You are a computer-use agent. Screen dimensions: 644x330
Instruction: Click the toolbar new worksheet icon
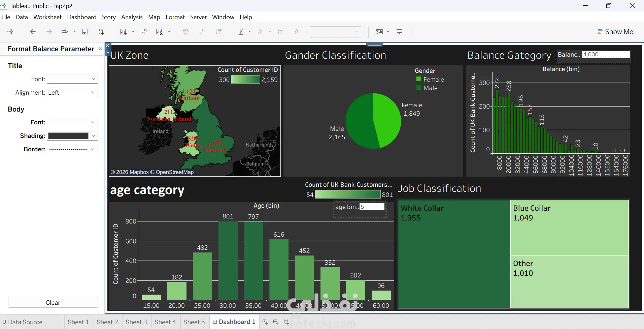pyautogui.click(x=123, y=32)
